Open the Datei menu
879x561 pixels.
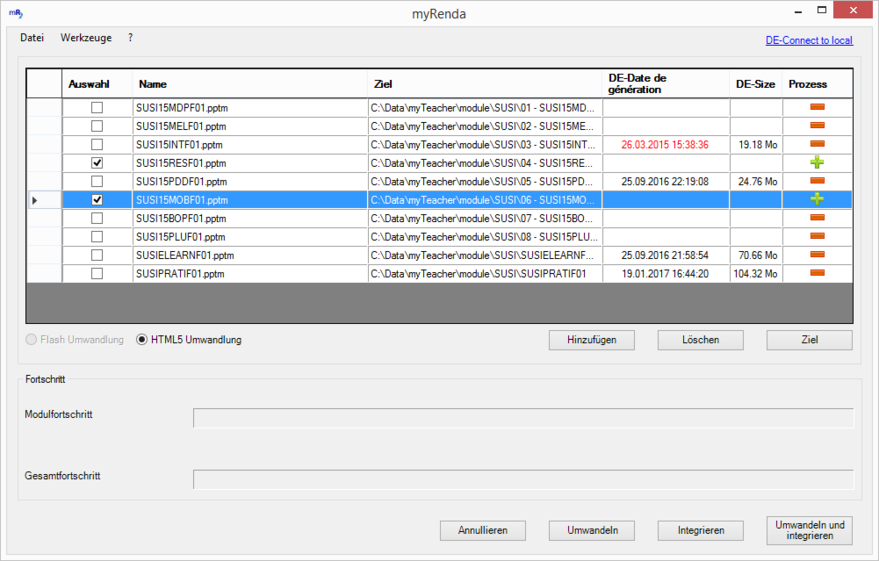(x=32, y=38)
